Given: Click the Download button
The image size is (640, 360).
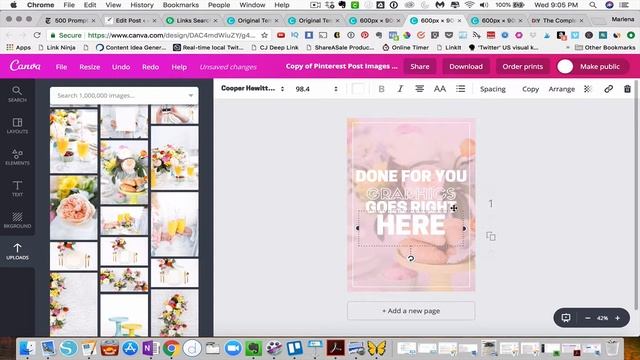Looking at the screenshot, I should click(x=466, y=66).
